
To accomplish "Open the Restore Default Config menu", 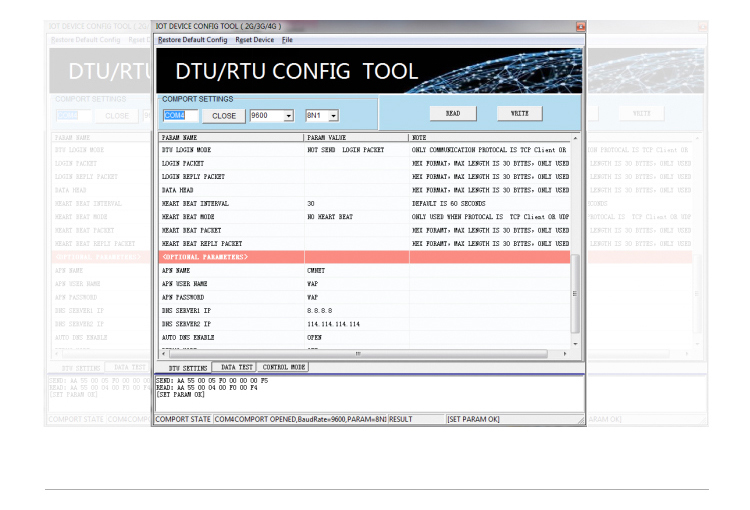I will [193, 40].
